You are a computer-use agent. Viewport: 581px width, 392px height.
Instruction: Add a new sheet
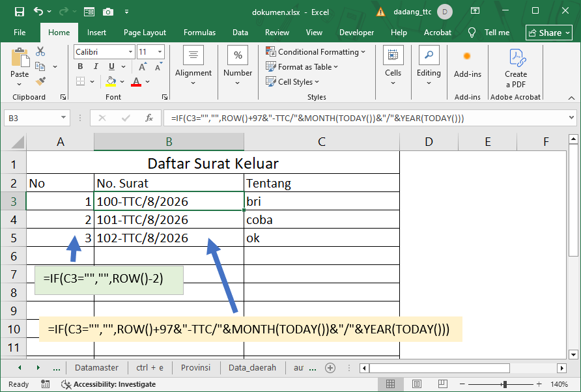[x=330, y=368]
